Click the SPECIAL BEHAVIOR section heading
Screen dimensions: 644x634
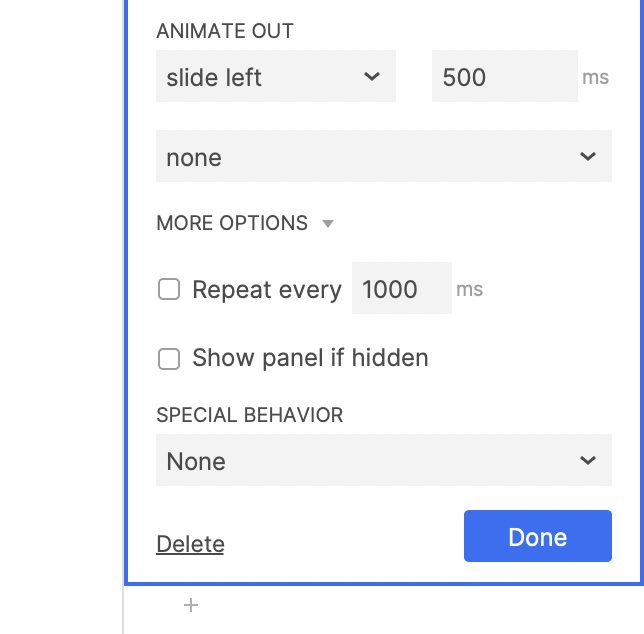click(250, 415)
